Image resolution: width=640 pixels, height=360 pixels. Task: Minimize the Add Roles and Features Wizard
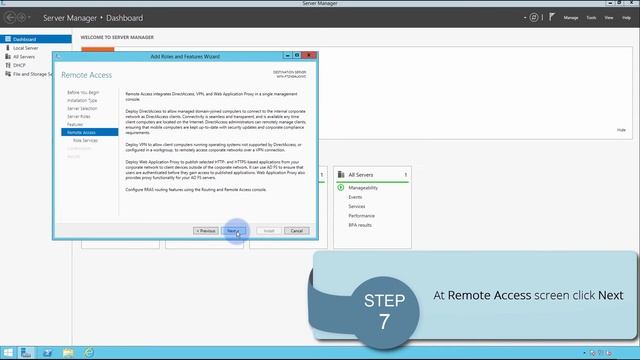287,56
